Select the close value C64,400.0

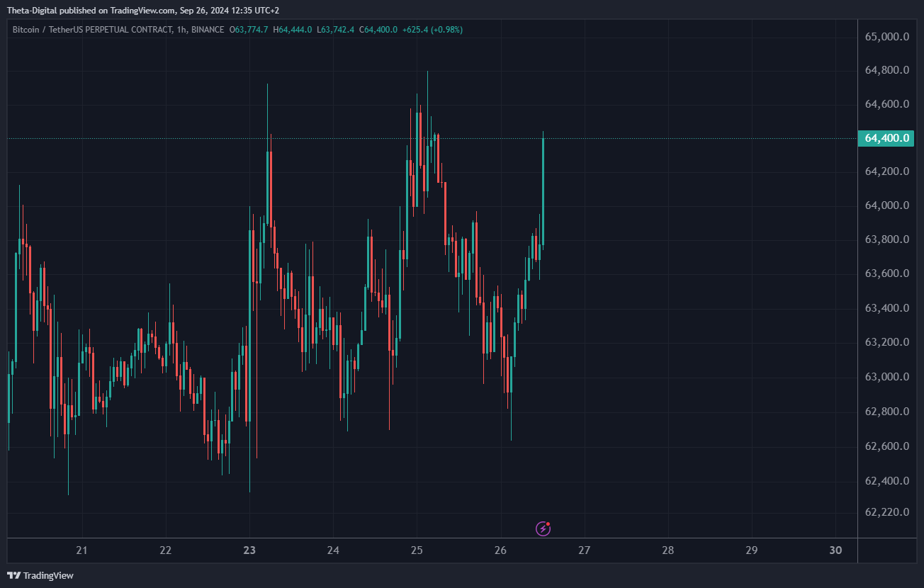point(378,30)
